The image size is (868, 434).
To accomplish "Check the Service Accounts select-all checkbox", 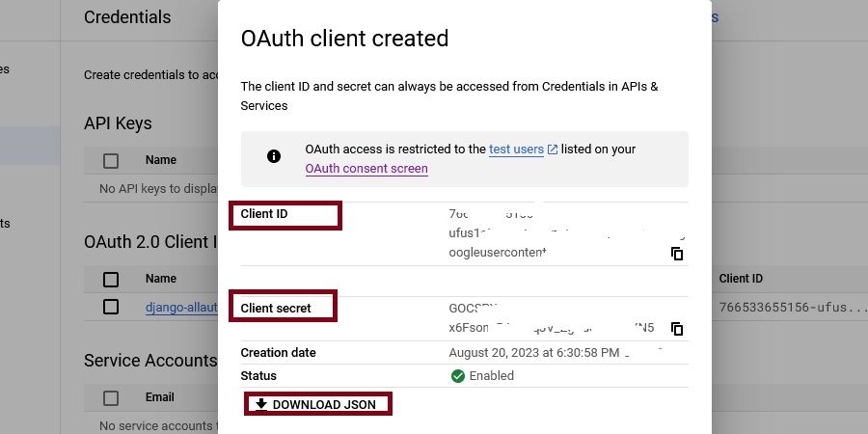I will pos(111,397).
